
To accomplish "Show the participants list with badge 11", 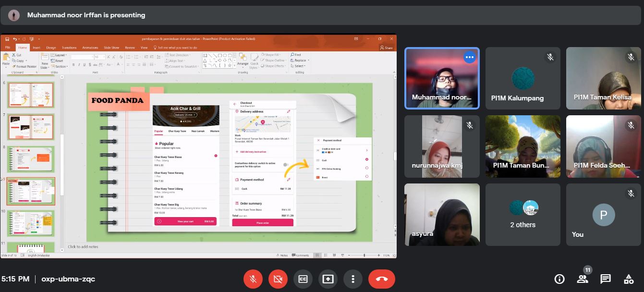I will (583, 279).
